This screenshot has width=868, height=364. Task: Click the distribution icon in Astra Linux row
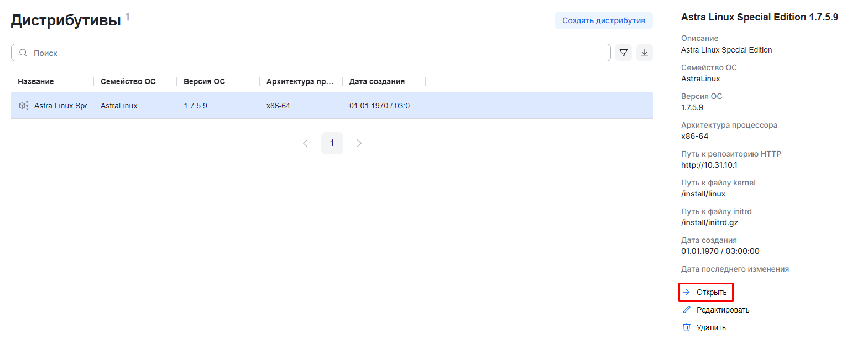coord(23,106)
